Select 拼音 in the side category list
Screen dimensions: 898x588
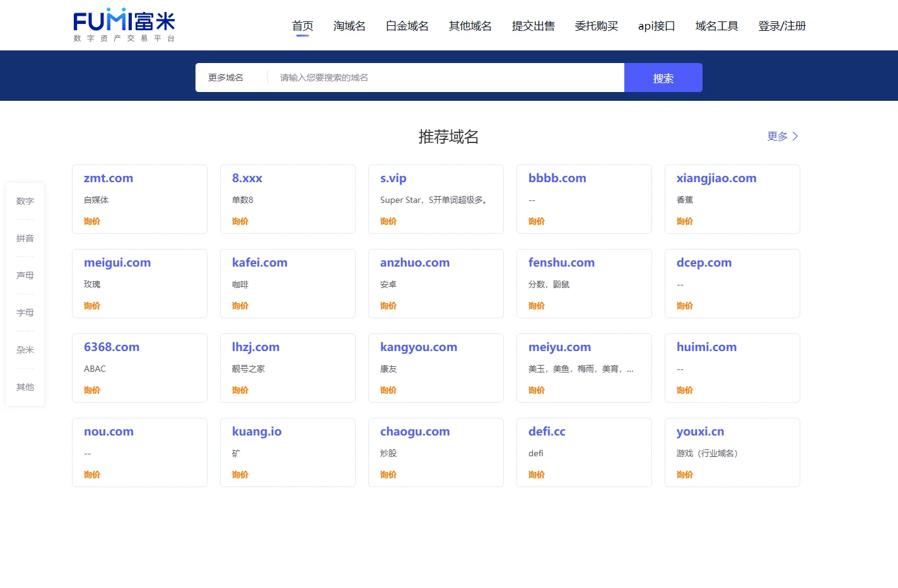(25, 238)
